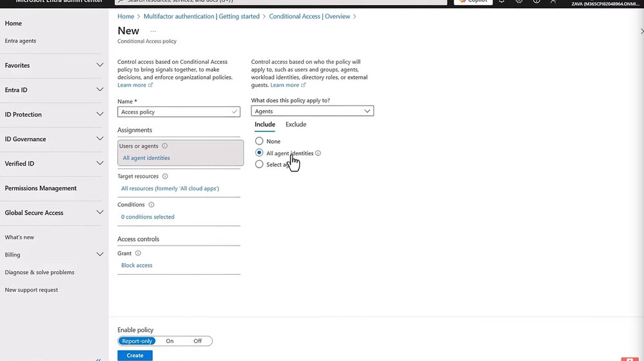644x361 pixels.
Task: Click the info icon beside Users or agents
Action: pos(164,146)
